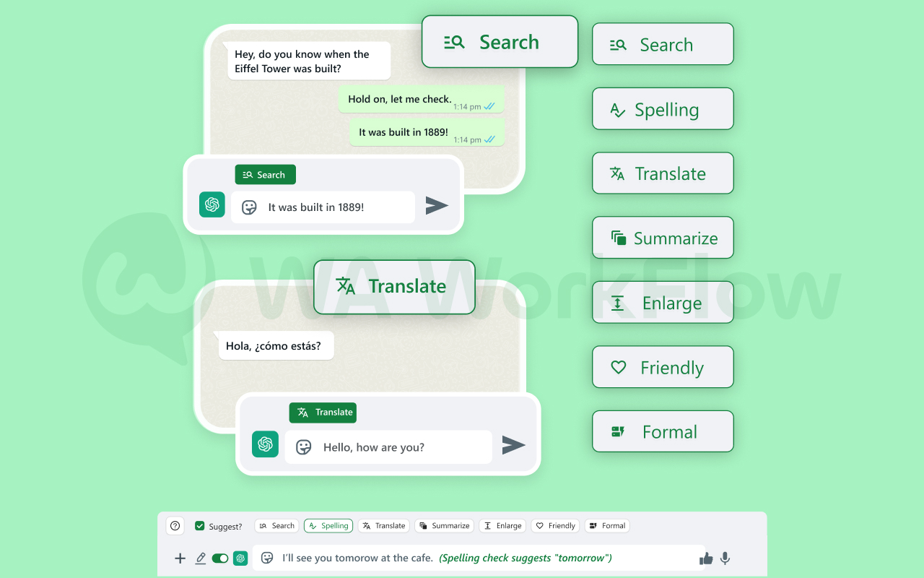Click the input field containing "It was built in 1889!"
Screen dimensions: 924x578
pos(323,207)
